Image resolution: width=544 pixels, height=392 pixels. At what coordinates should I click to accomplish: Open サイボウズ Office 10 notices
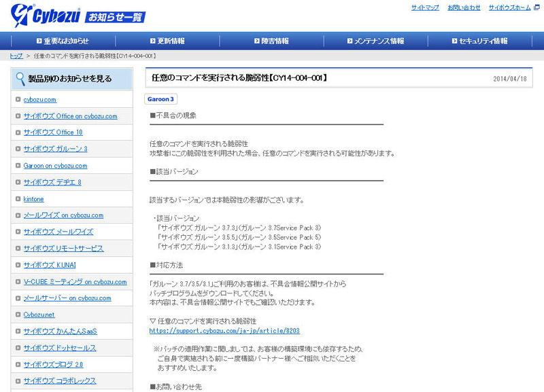[x=53, y=132]
